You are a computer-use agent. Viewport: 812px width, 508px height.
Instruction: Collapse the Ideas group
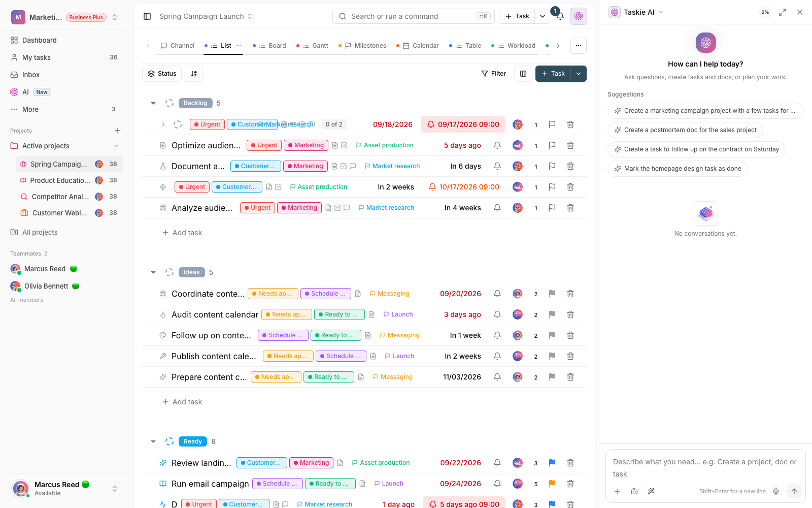click(x=153, y=272)
